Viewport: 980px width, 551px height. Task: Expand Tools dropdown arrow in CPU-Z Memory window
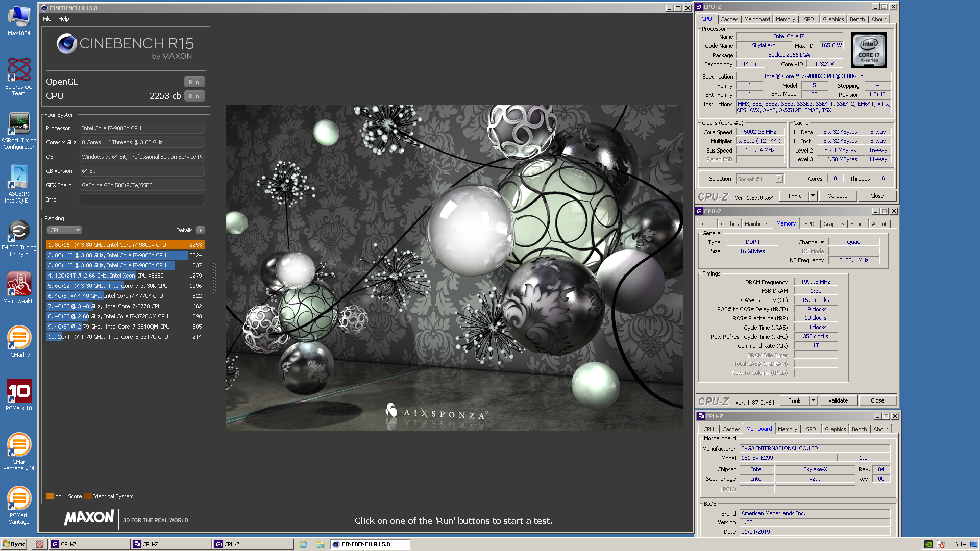[813, 400]
